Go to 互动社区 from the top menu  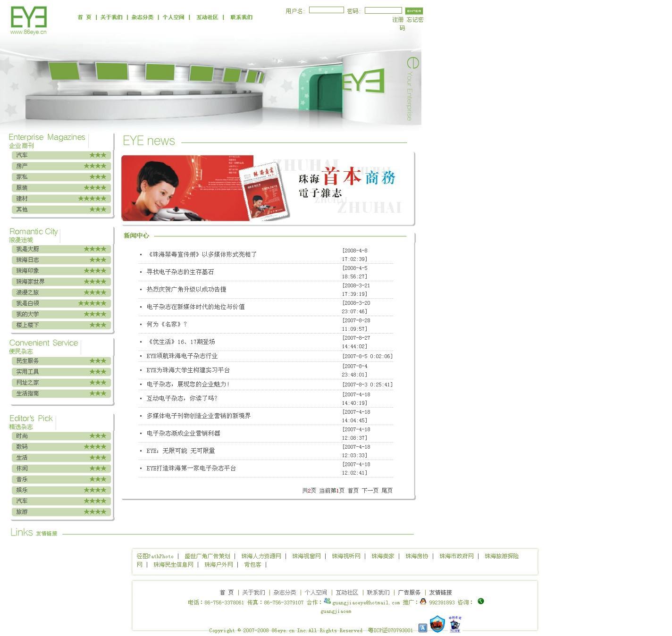point(207,17)
